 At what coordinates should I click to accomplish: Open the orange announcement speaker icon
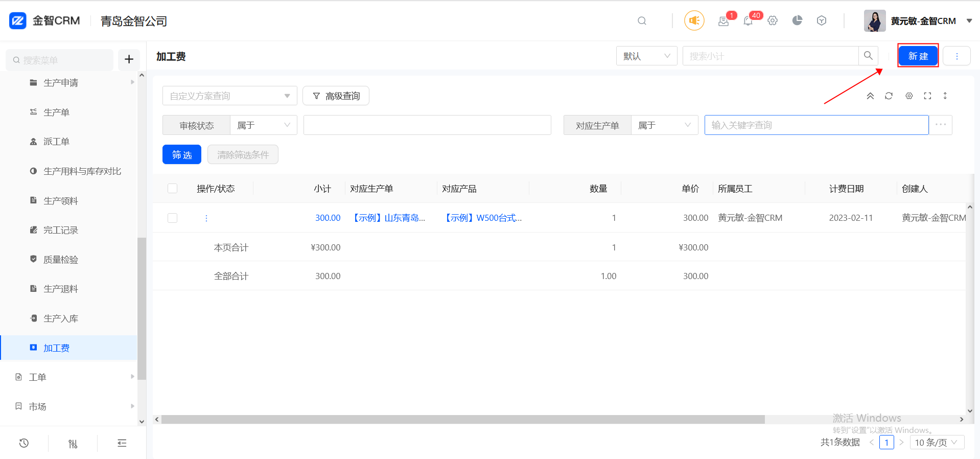[x=694, y=20]
